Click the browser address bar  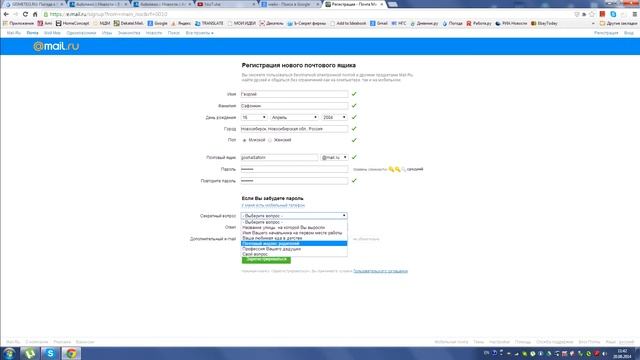click(x=306, y=14)
